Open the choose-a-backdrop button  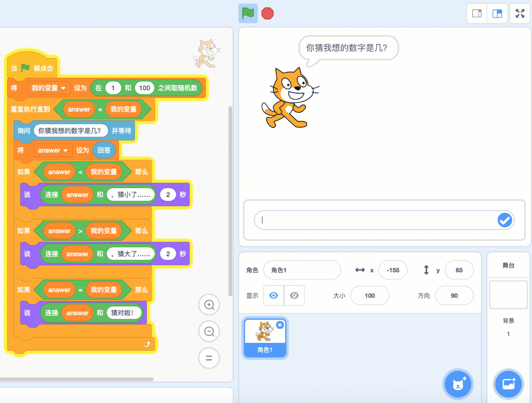[508, 384]
